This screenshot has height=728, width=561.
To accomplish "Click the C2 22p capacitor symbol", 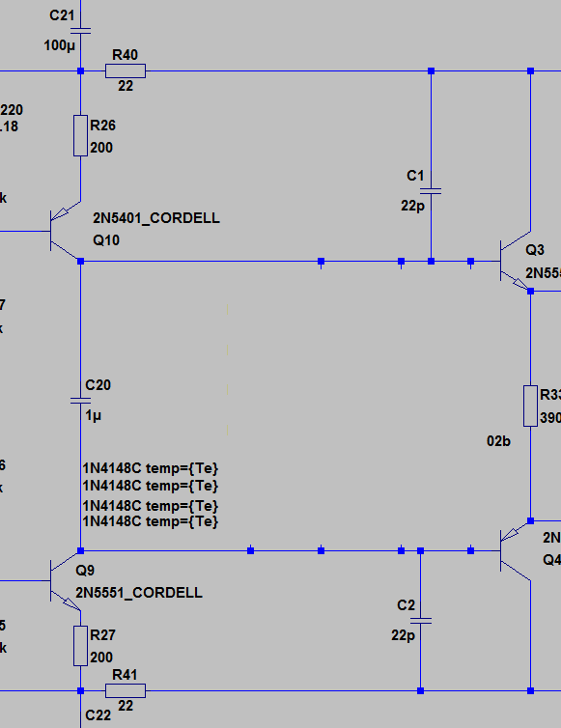I will (420, 621).
